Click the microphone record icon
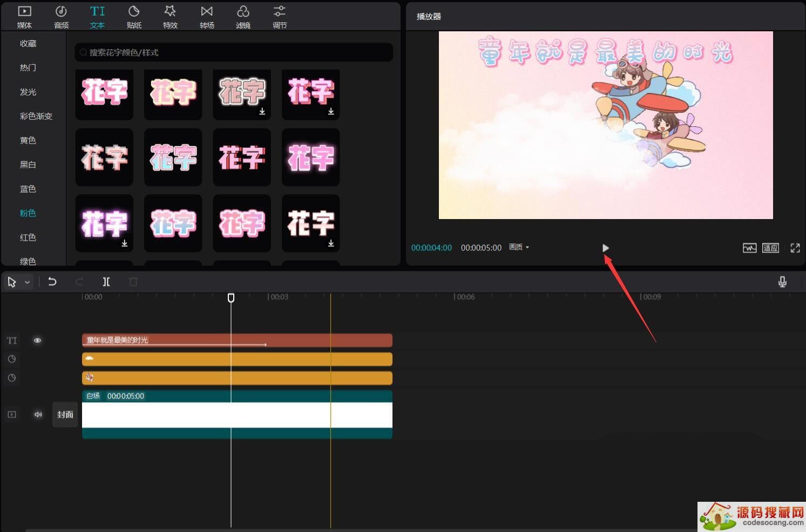 pos(782,282)
